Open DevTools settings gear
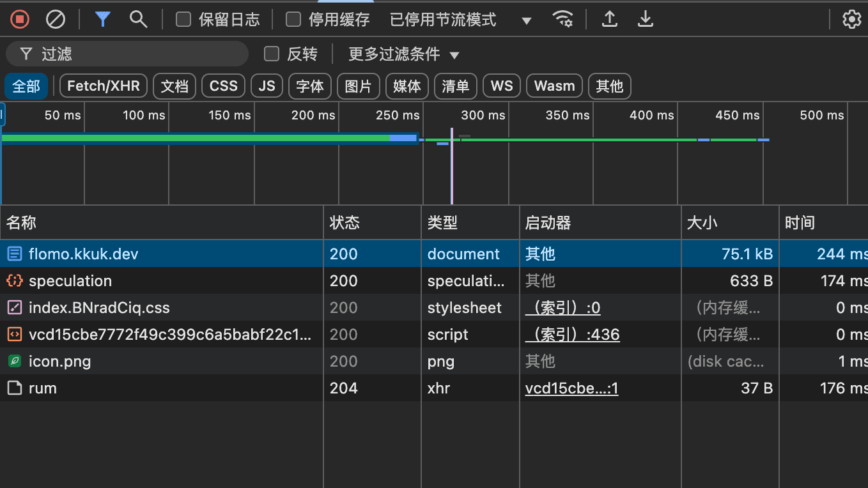This screenshot has width=868, height=488. click(852, 19)
